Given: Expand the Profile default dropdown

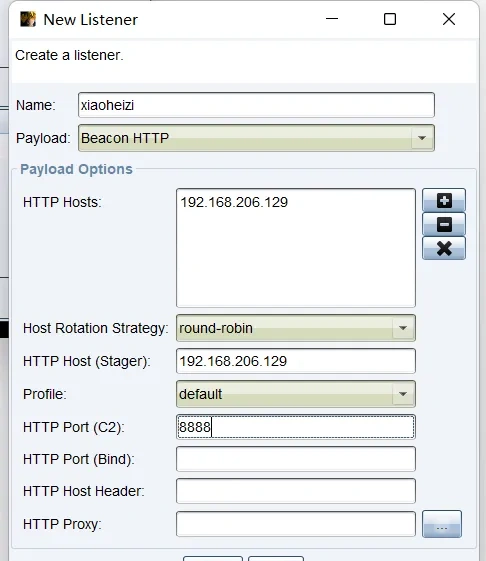Looking at the screenshot, I should (296, 394).
